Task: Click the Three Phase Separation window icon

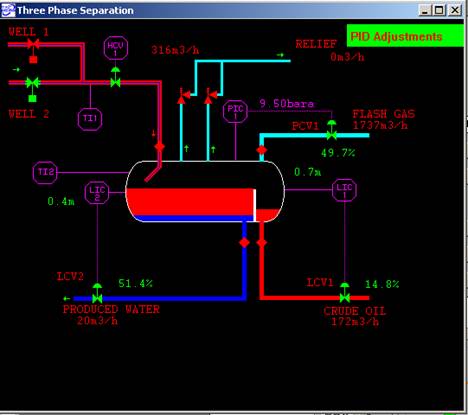Action: pos(8,10)
